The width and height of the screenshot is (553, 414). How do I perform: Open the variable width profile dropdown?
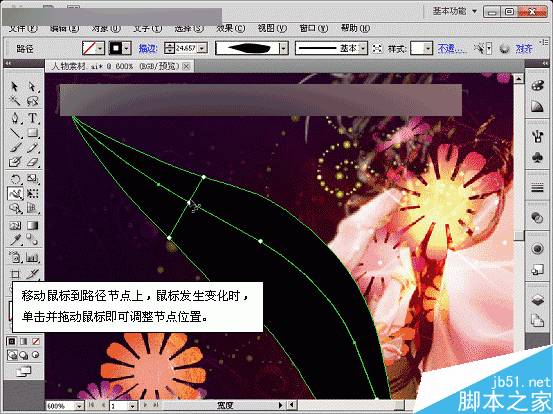tap(284, 48)
